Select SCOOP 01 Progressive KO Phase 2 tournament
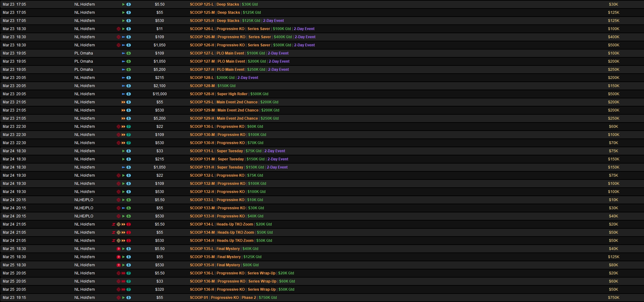The image size is (644, 302). tap(233, 298)
